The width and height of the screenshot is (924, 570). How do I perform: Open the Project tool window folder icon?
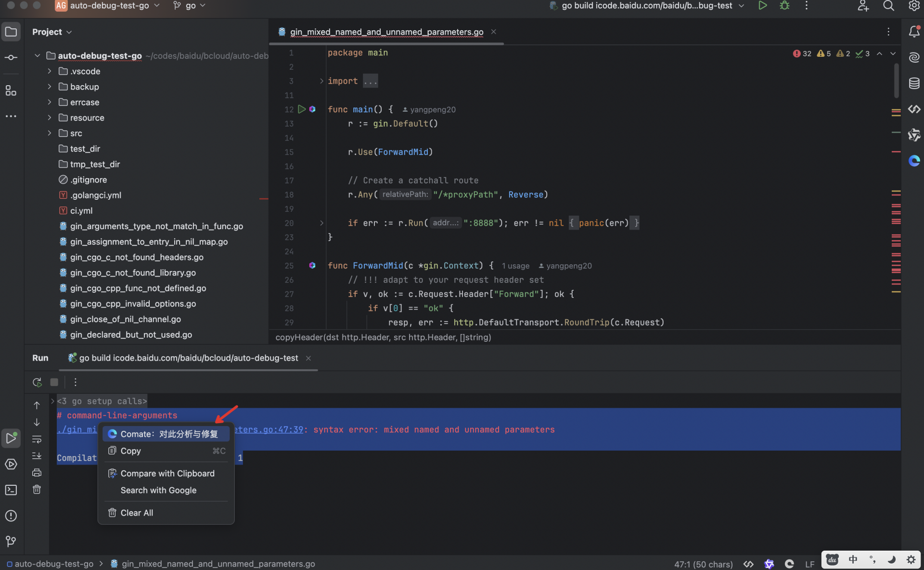(x=11, y=32)
